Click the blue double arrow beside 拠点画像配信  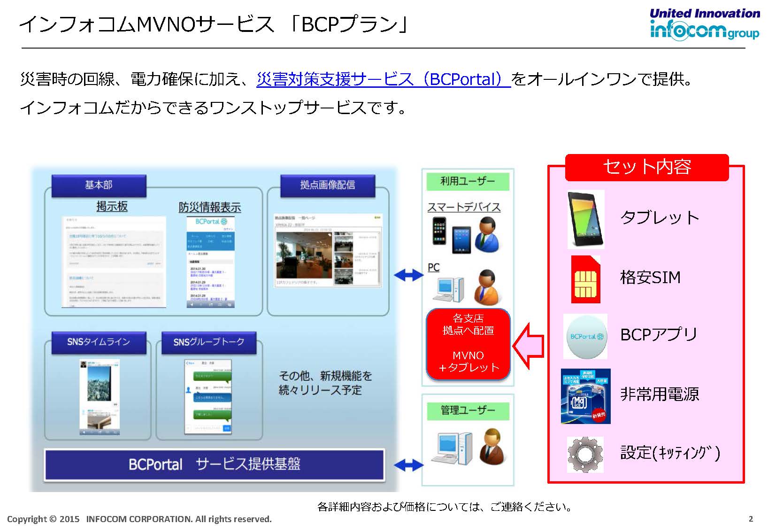408,275
